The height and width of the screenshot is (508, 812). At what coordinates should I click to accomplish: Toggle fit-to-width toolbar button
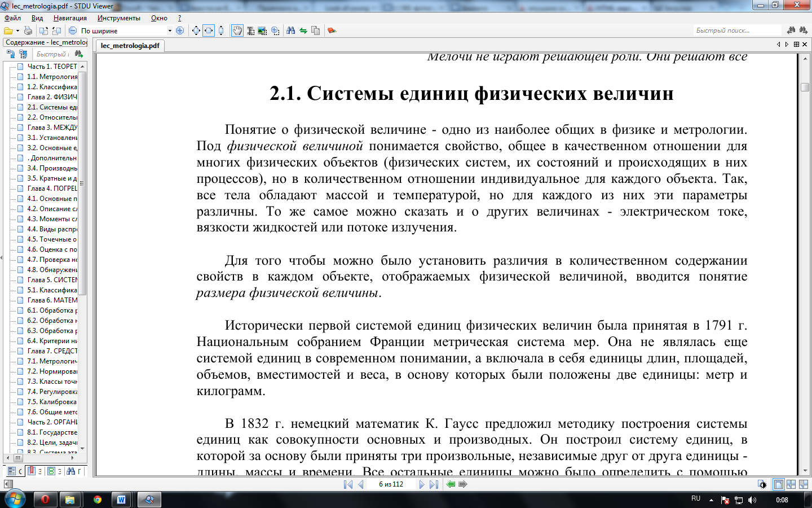pyautogui.click(x=209, y=30)
